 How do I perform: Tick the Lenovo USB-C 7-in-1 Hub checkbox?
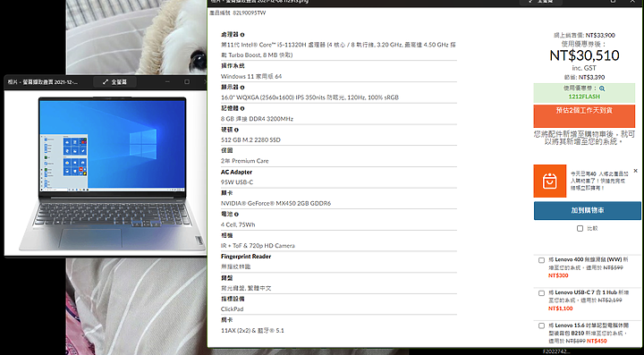(x=541, y=293)
